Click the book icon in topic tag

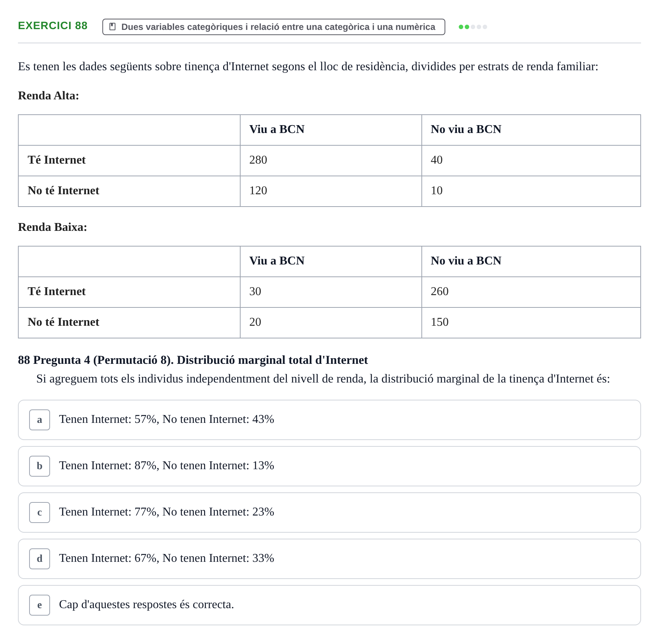click(112, 27)
